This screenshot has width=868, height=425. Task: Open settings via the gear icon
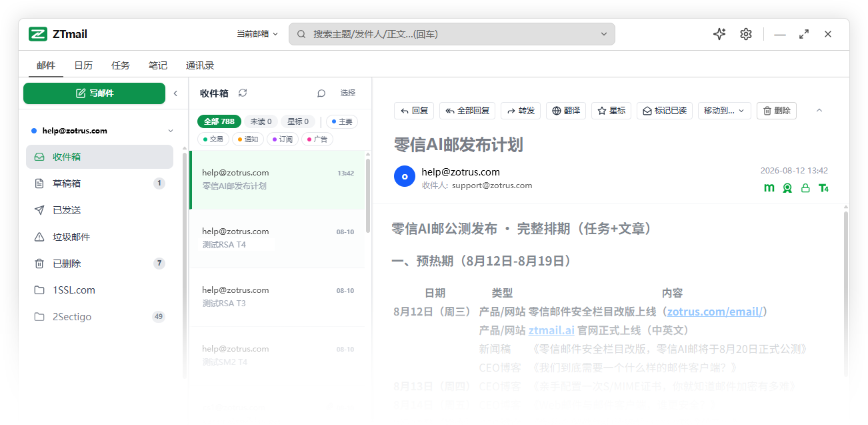(x=746, y=34)
